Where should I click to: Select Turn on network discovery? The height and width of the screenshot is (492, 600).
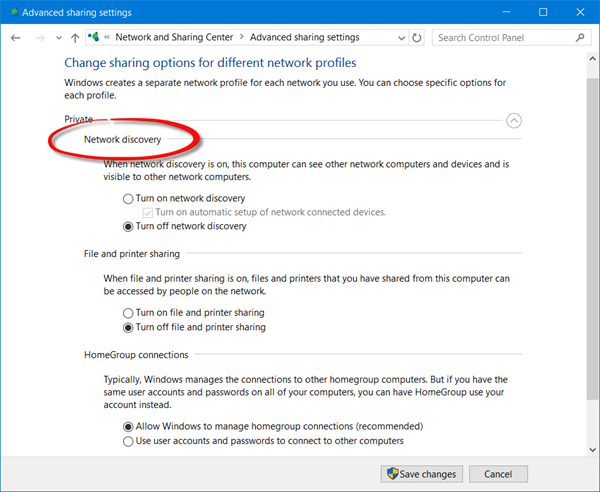[128, 199]
